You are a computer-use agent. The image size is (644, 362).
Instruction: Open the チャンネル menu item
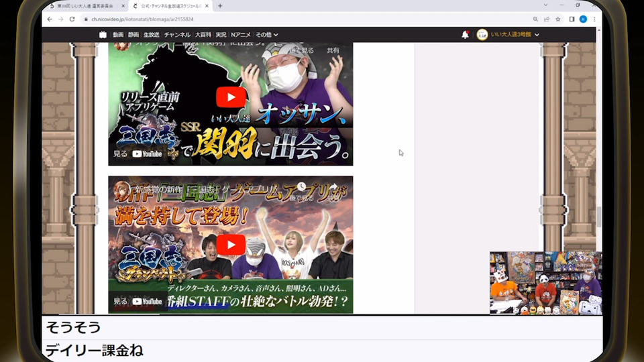point(177,35)
